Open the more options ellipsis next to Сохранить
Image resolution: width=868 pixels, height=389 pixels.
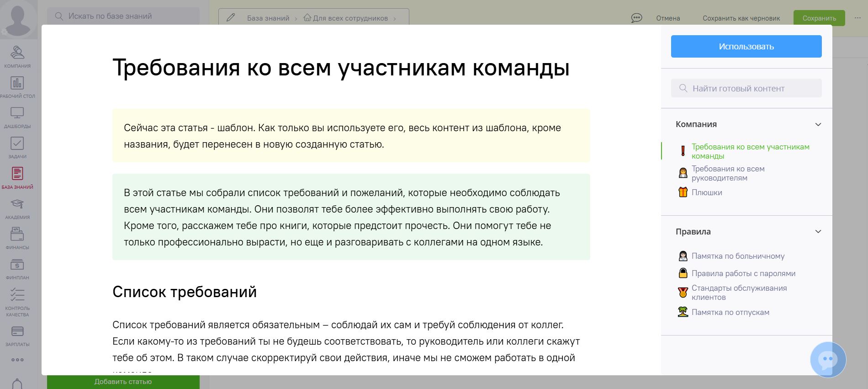857,18
